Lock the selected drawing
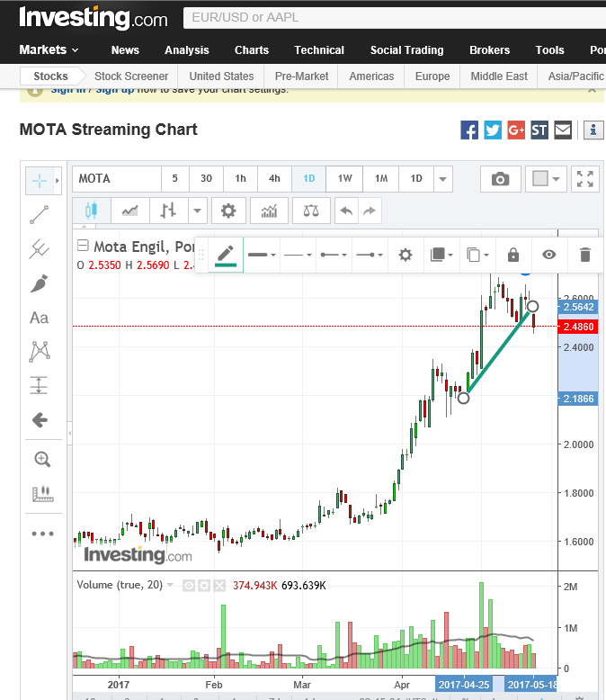The image size is (606, 700). tap(513, 255)
